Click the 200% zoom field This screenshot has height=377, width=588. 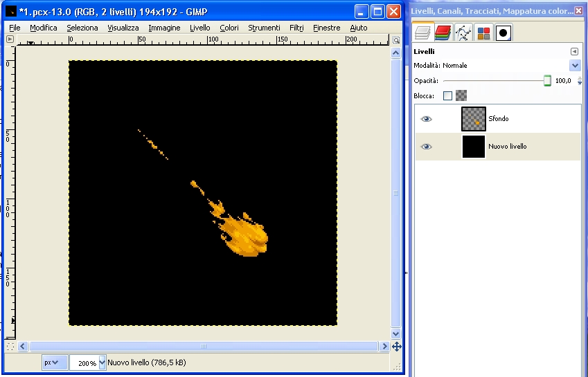pyautogui.click(x=84, y=362)
